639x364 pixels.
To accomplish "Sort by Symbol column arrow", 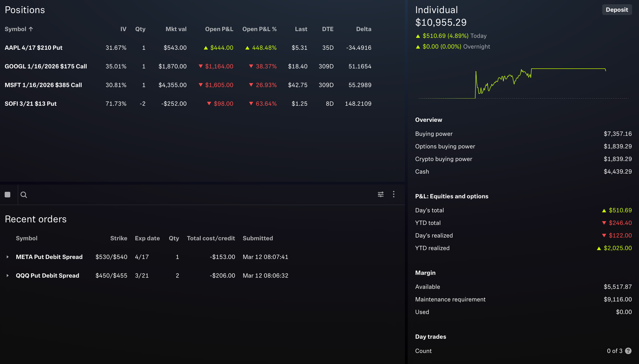I will tap(31, 29).
